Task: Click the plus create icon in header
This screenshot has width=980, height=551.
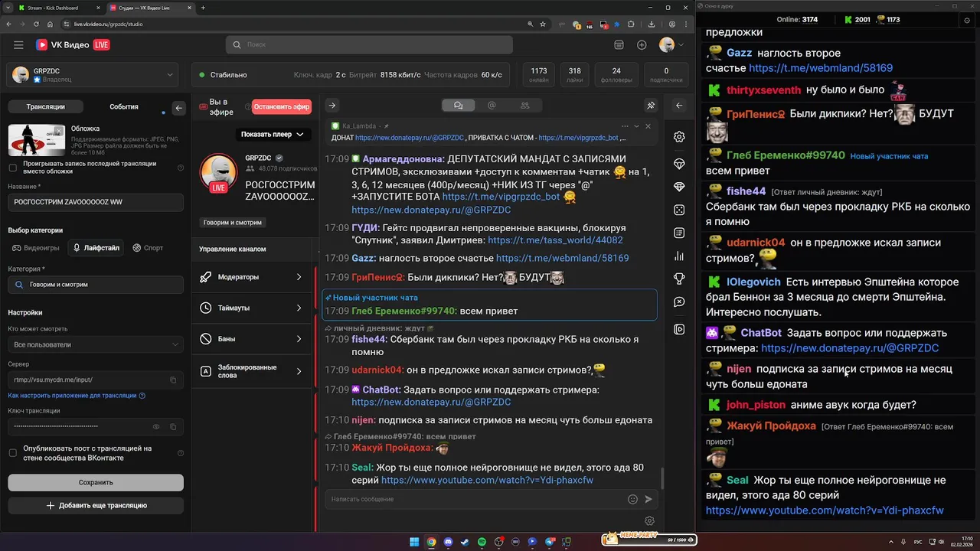Action: coord(642,45)
